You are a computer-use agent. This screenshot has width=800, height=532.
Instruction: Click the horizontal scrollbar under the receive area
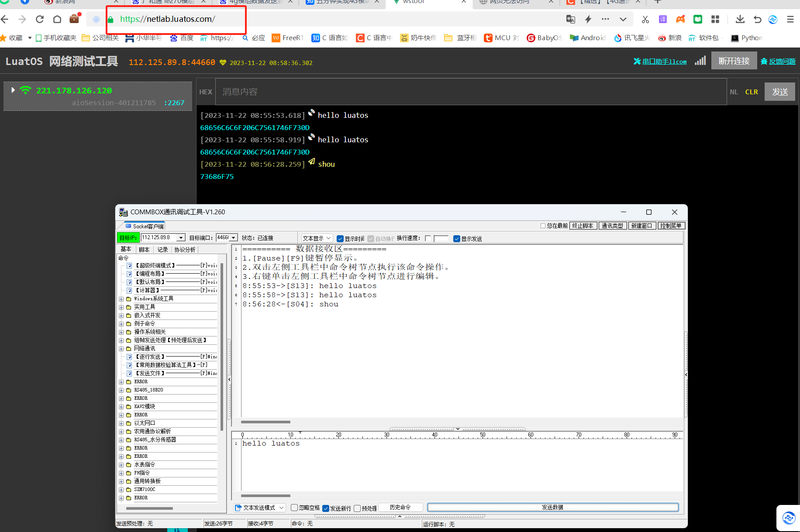tap(266, 422)
